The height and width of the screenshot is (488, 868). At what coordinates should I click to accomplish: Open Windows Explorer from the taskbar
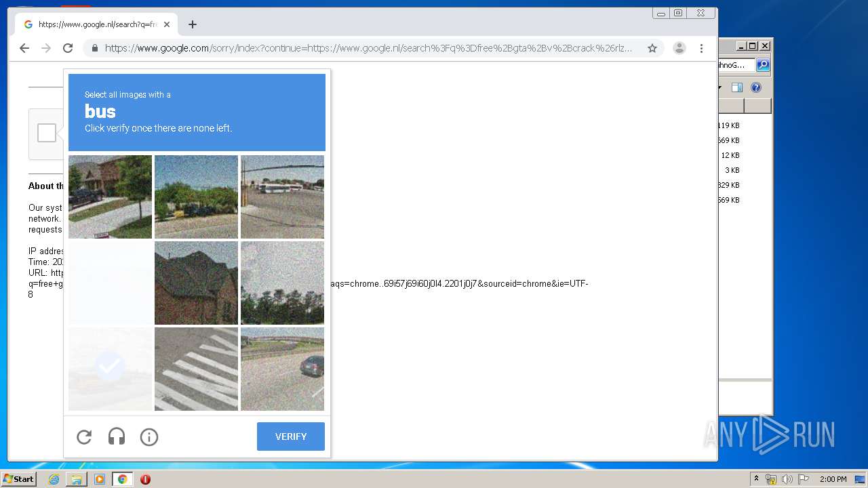[x=77, y=479]
